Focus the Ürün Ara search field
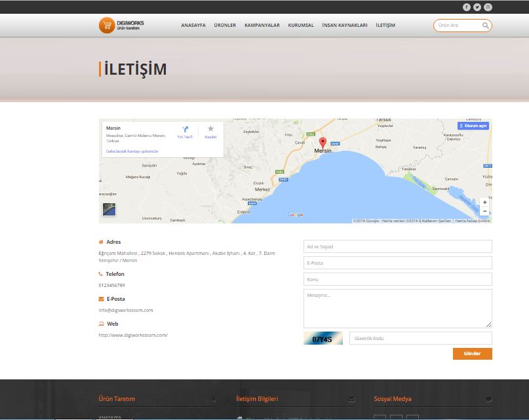This screenshot has height=420, width=529. 459,26
